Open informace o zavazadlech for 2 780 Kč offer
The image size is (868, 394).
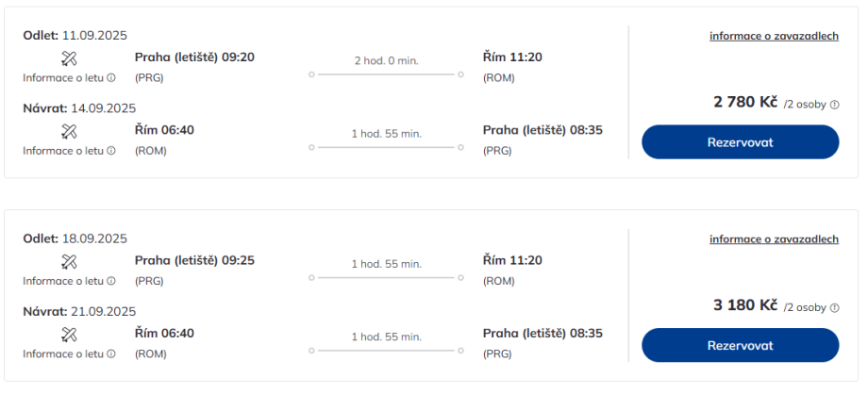[774, 36]
